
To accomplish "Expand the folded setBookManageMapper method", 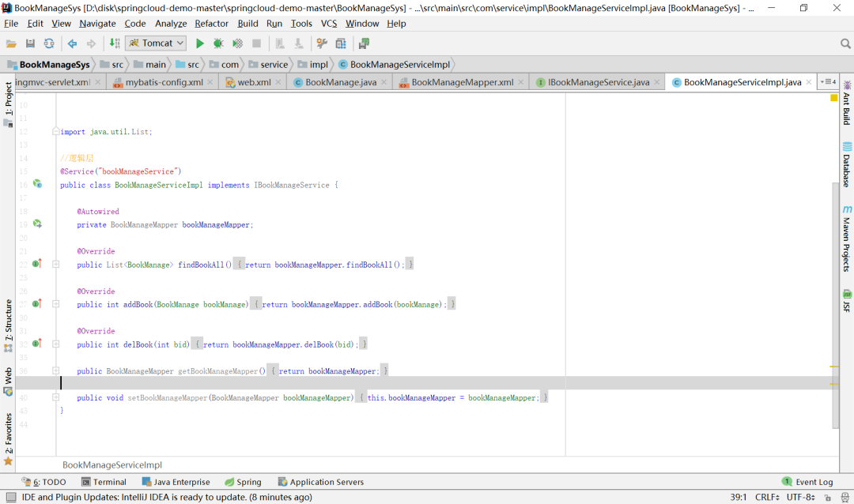I will [55, 397].
